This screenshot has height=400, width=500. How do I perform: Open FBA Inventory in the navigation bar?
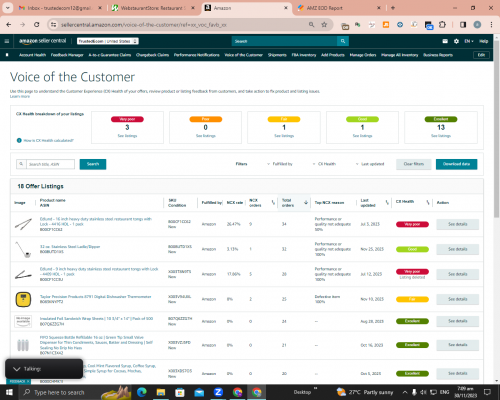[x=304, y=55]
